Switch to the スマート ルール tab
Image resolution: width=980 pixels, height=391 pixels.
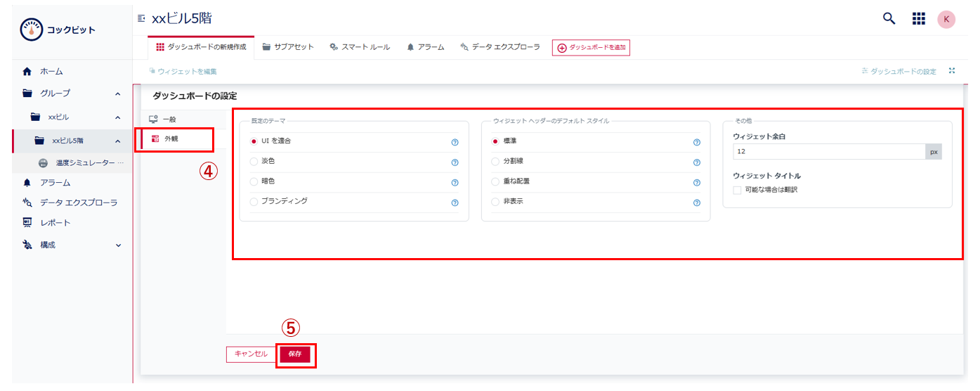click(360, 47)
